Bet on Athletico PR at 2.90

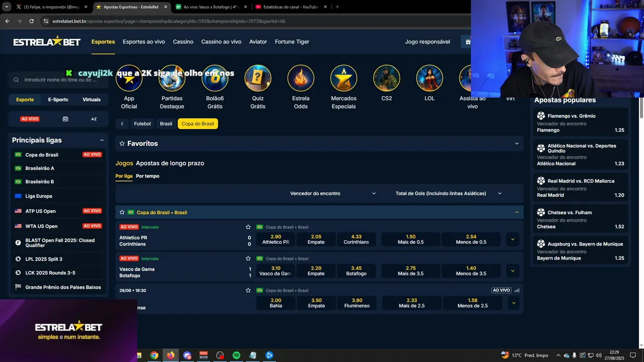tap(276, 239)
